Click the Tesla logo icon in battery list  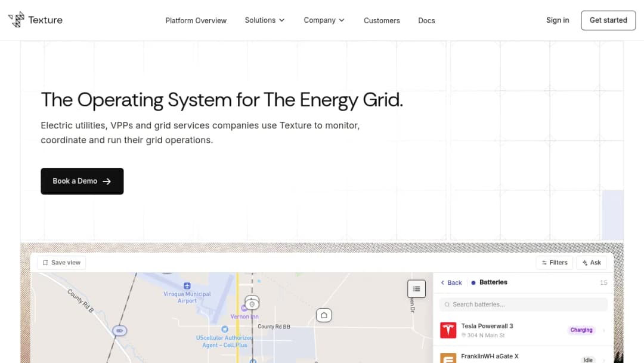click(x=448, y=330)
